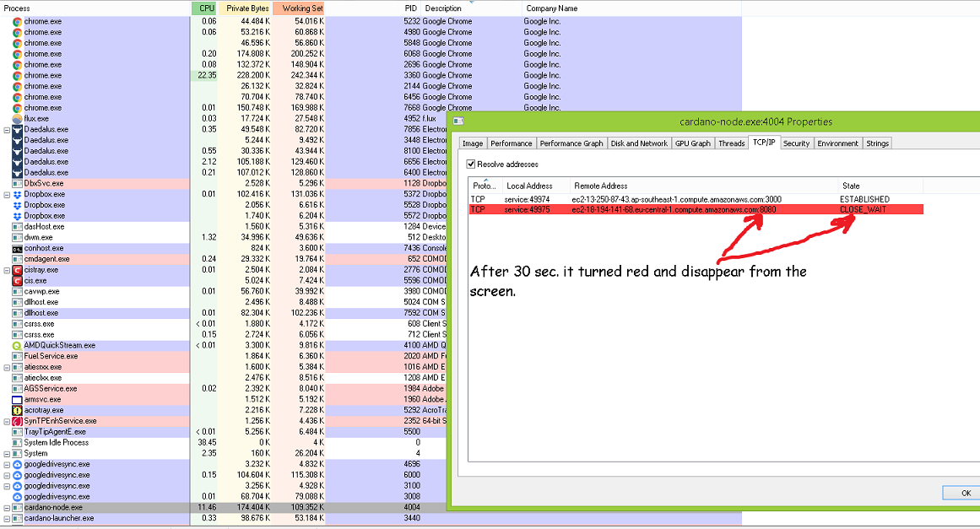The height and width of the screenshot is (529, 980).
Task: Click the Description column header
Action: click(x=472, y=8)
